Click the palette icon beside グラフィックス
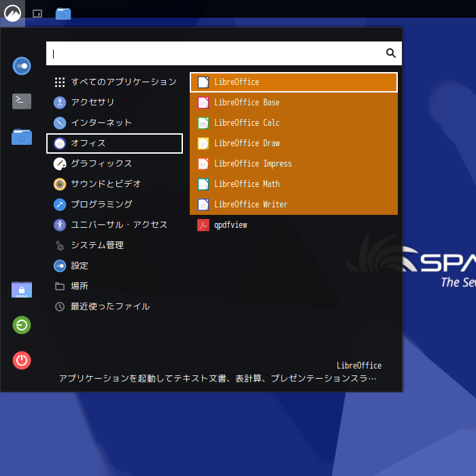Screen dimensions: 476x476 click(x=60, y=164)
